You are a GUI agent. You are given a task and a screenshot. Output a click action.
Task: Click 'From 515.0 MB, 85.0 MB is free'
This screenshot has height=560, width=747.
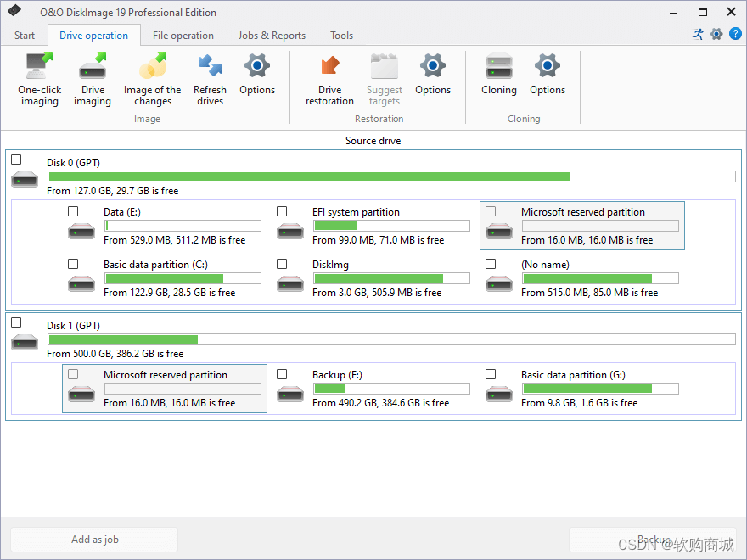pos(589,293)
